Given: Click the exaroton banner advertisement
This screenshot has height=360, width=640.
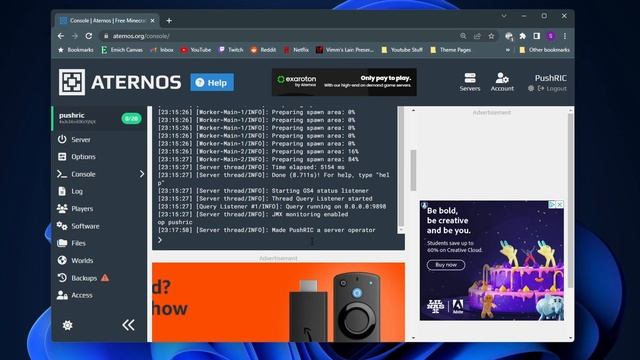Looking at the screenshot, I should [x=344, y=82].
